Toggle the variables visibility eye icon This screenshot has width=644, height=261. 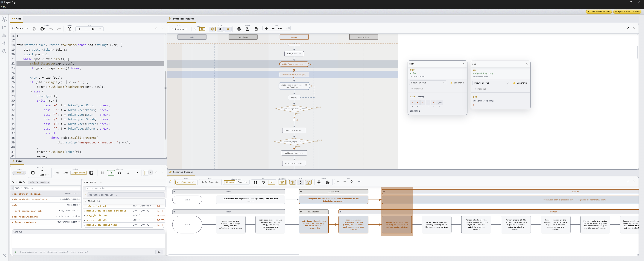pyautogui.click(x=101, y=182)
